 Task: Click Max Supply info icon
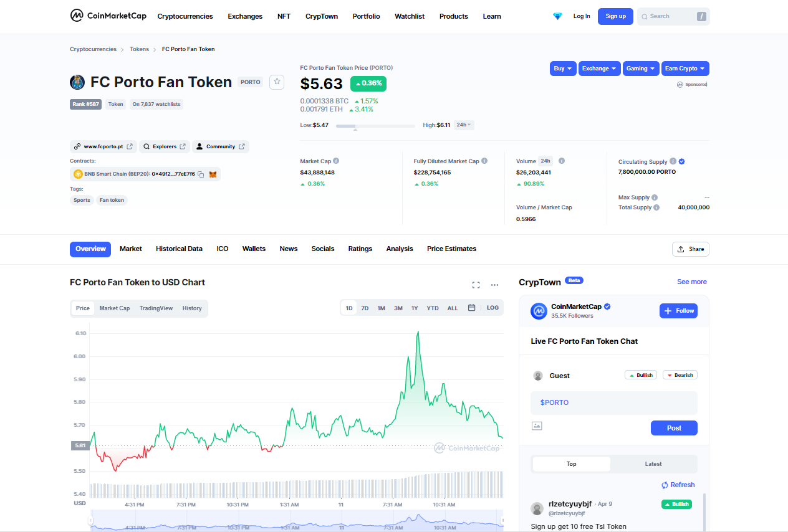[655, 197]
